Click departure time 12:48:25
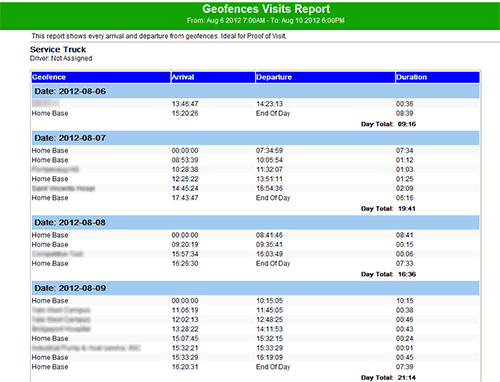 click(x=269, y=320)
